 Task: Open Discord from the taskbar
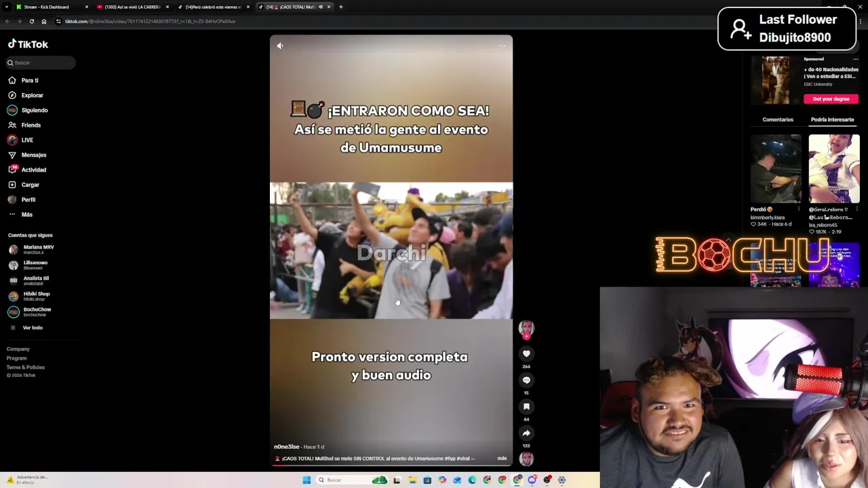pyautogui.click(x=532, y=480)
